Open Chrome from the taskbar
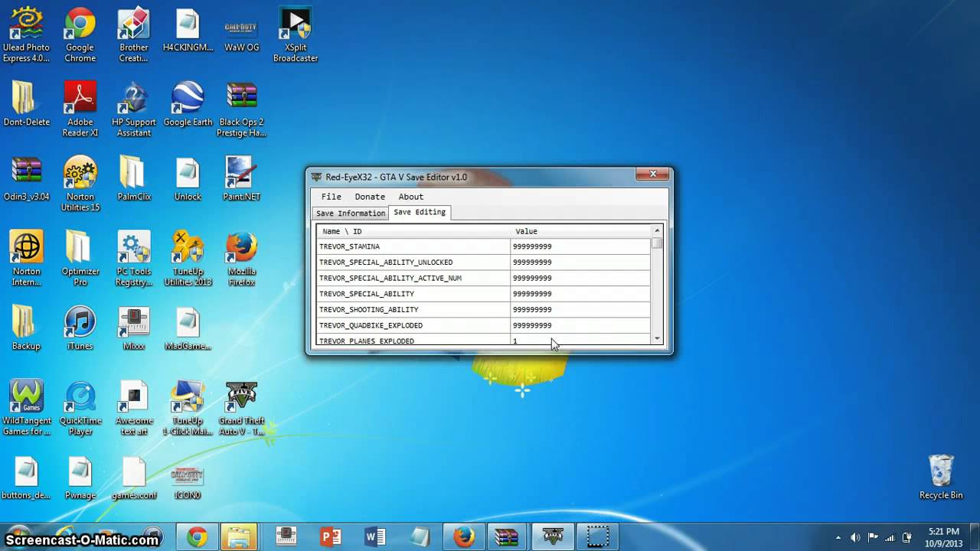This screenshot has height=551, width=980. click(x=198, y=537)
